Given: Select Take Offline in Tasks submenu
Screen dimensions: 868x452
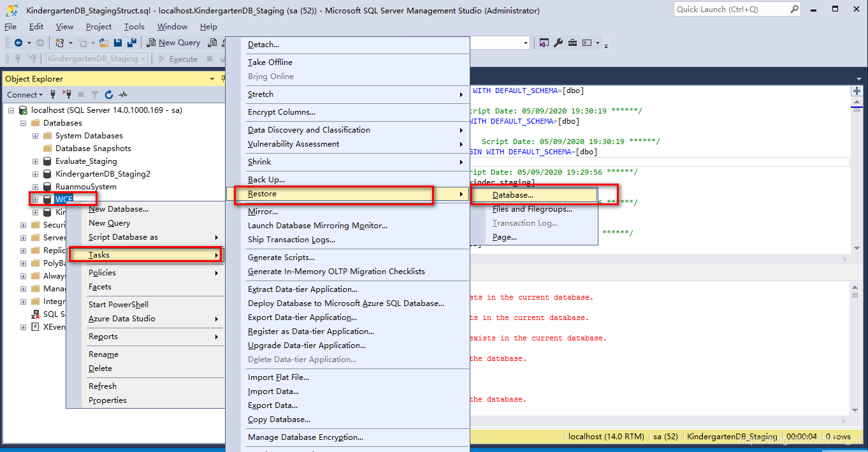Looking at the screenshot, I should point(348,62).
